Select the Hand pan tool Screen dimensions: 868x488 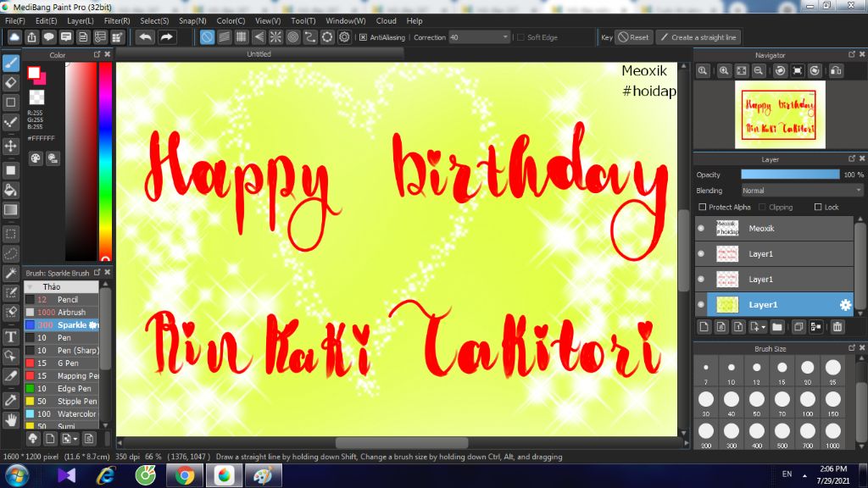10,420
